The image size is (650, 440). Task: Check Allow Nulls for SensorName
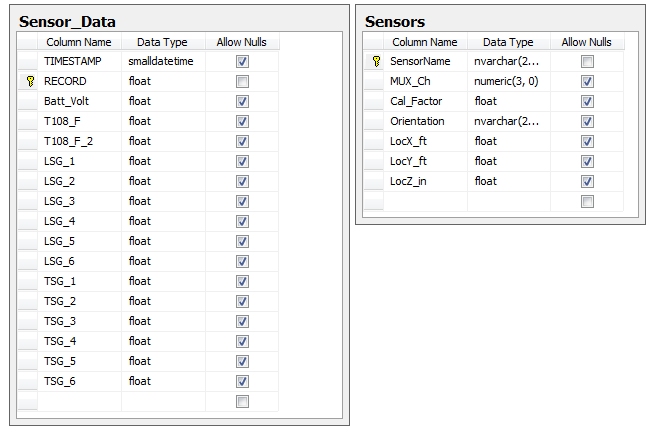point(587,62)
